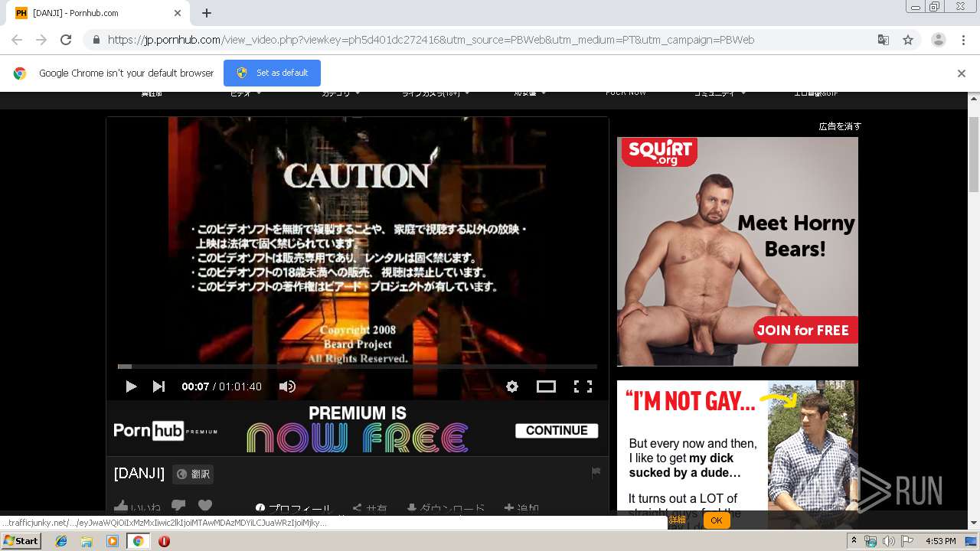Skip to the next video
The height and width of the screenshot is (551, 980).
(158, 386)
